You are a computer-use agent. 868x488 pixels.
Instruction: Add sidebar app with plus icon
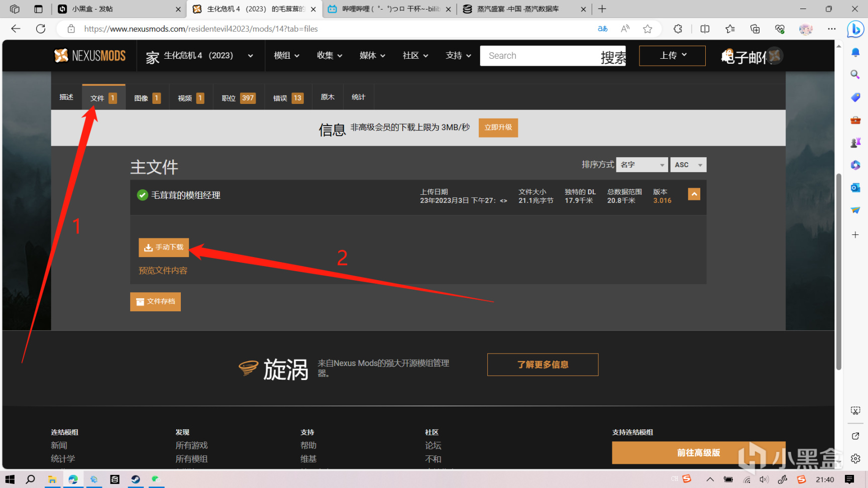855,234
